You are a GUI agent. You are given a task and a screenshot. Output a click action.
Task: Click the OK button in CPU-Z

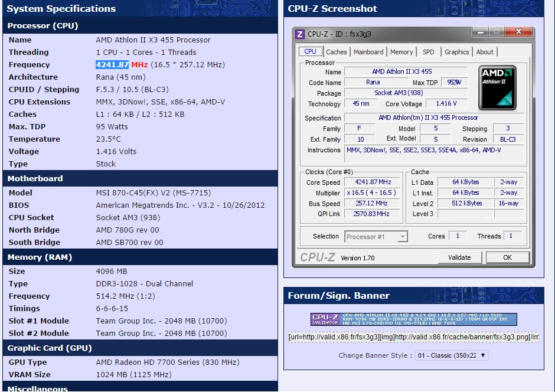pos(508,257)
